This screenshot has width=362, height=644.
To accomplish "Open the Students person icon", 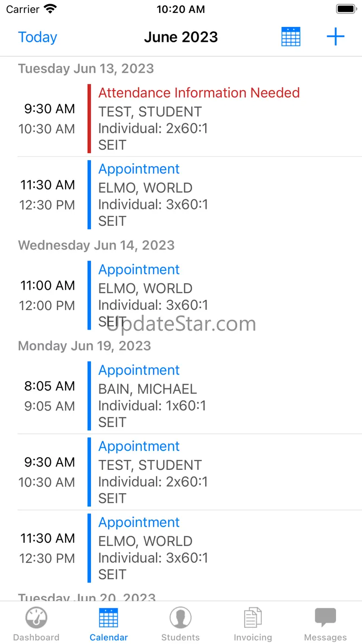I will [x=181, y=618].
